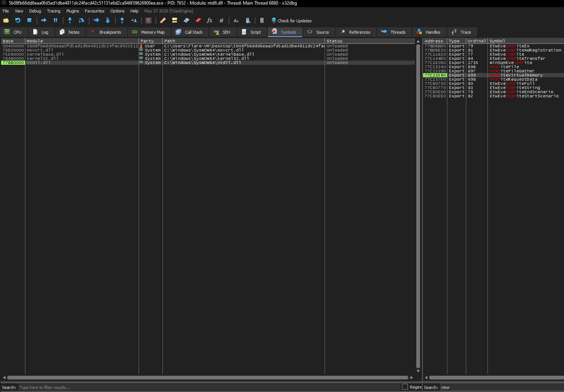Open the Tracing menu
This screenshot has height=392, width=564.
(53, 11)
